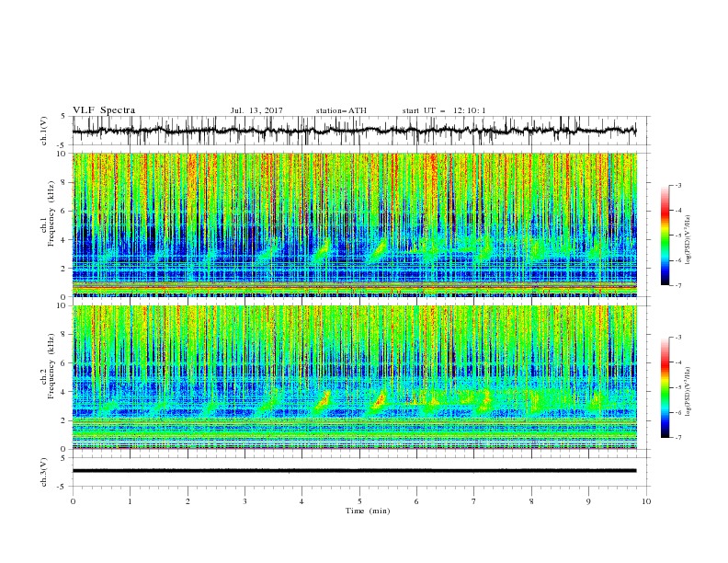Click the '4' kHz tick on ch.1 frequency axis
The height and width of the screenshot is (563, 728).
pyautogui.click(x=64, y=240)
